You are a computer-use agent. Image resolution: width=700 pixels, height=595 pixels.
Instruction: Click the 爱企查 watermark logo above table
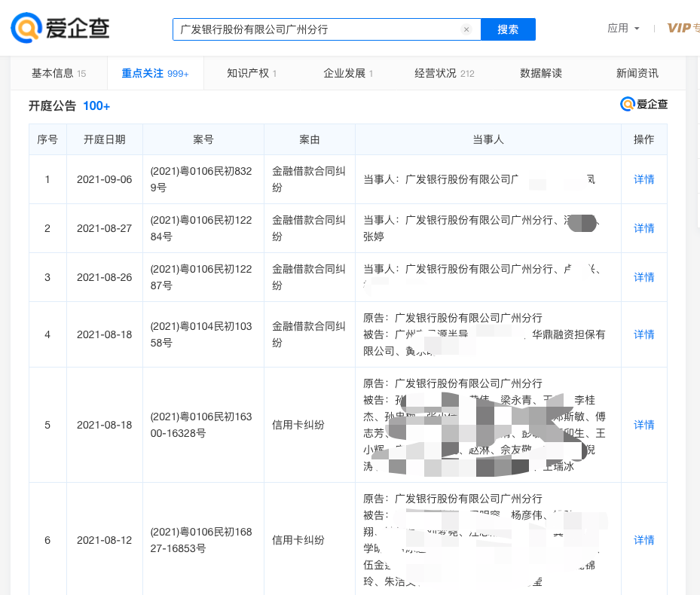coord(643,104)
